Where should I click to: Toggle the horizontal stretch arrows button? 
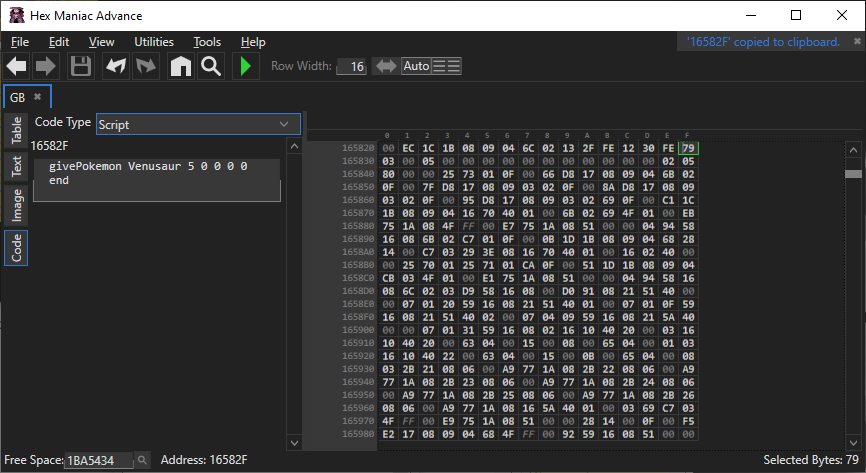[x=385, y=66]
